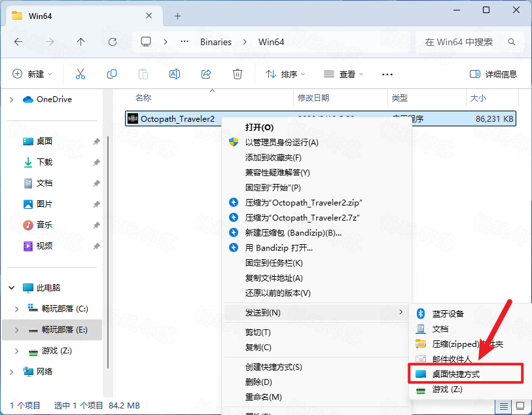Expand the 游戏 (Z:) drive node
This screenshot has height=415, width=532.
pyautogui.click(x=16, y=351)
